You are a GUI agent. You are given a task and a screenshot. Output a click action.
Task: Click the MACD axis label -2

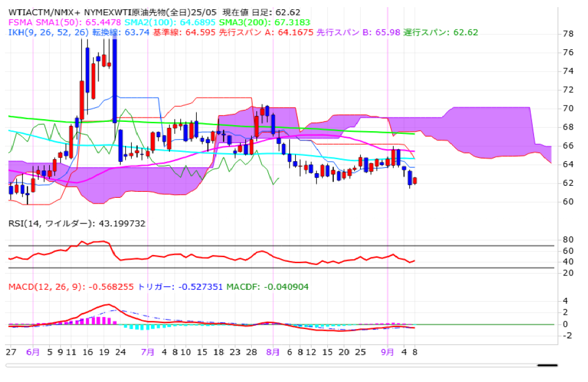tap(567, 336)
